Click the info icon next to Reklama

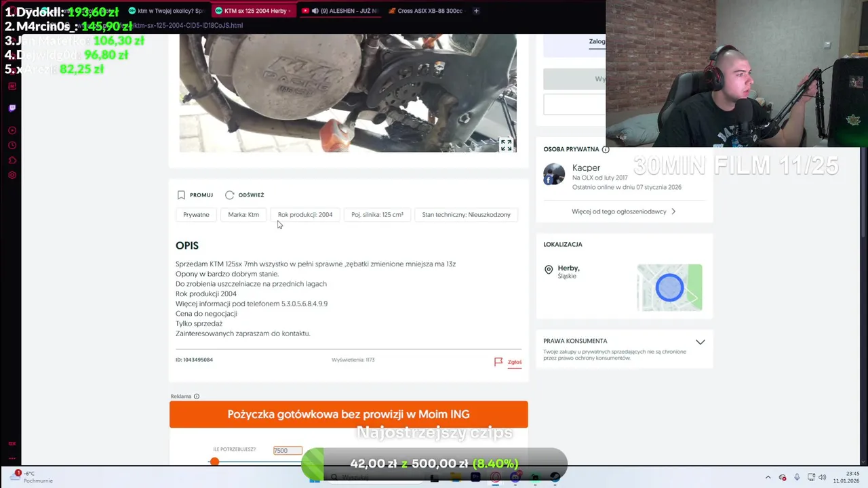(x=197, y=396)
